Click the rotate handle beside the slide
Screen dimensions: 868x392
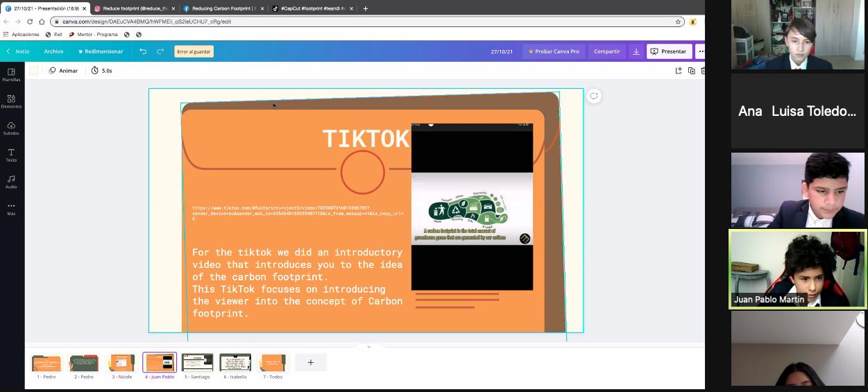point(594,96)
